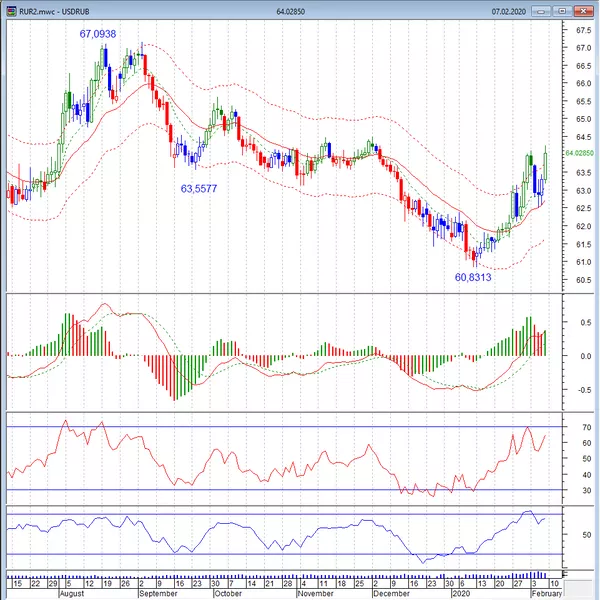The height and width of the screenshot is (600, 600).
Task: Click the 60,8313 low price label
Action: [x=473, y=277]
